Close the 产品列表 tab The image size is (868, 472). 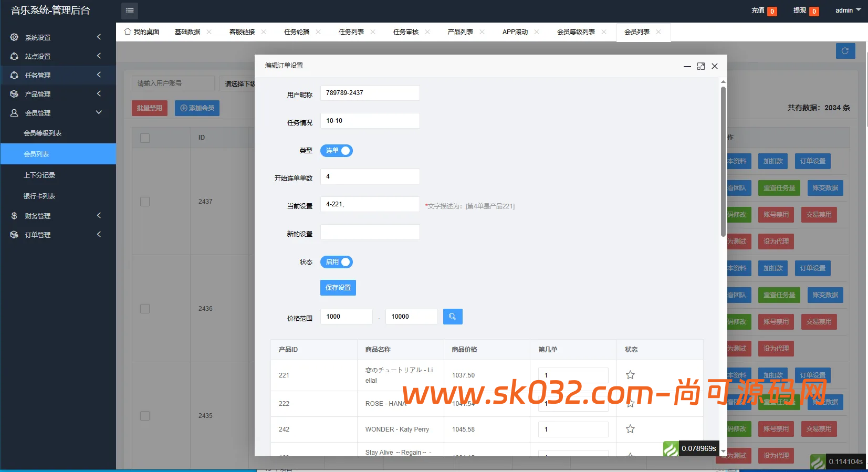tap(482, 32)
